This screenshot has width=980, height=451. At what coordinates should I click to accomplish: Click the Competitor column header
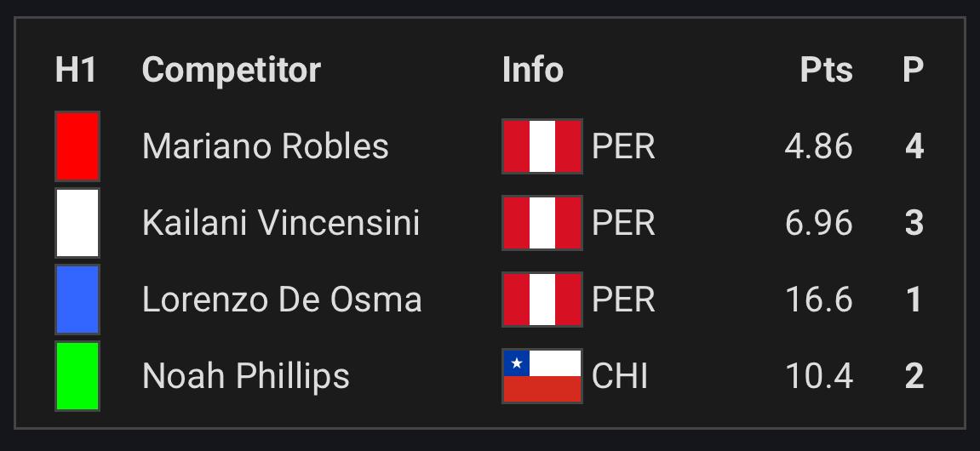click(232, 70)
